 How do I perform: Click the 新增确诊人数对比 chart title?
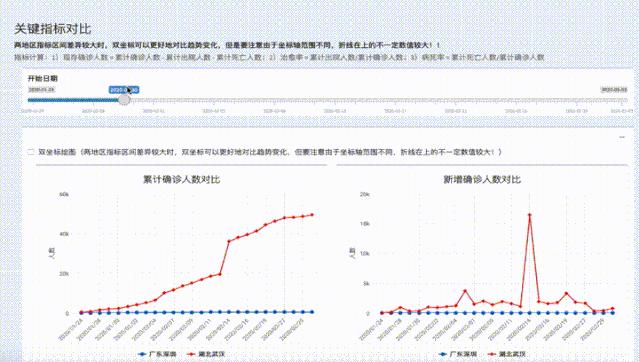coord(482,179)
